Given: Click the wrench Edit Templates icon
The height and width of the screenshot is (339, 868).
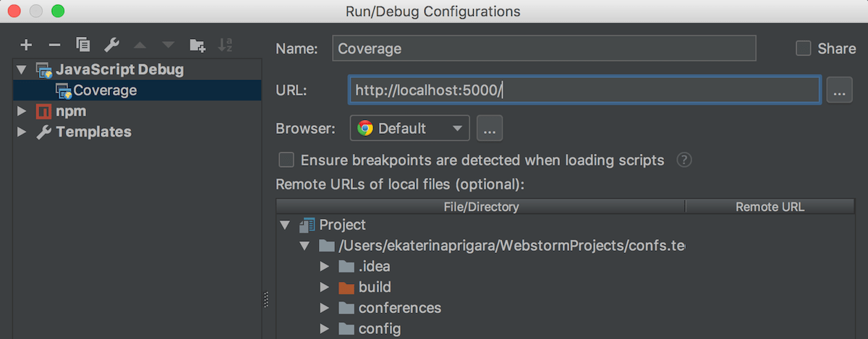Looking at the screenshot, I should point(111,45).
